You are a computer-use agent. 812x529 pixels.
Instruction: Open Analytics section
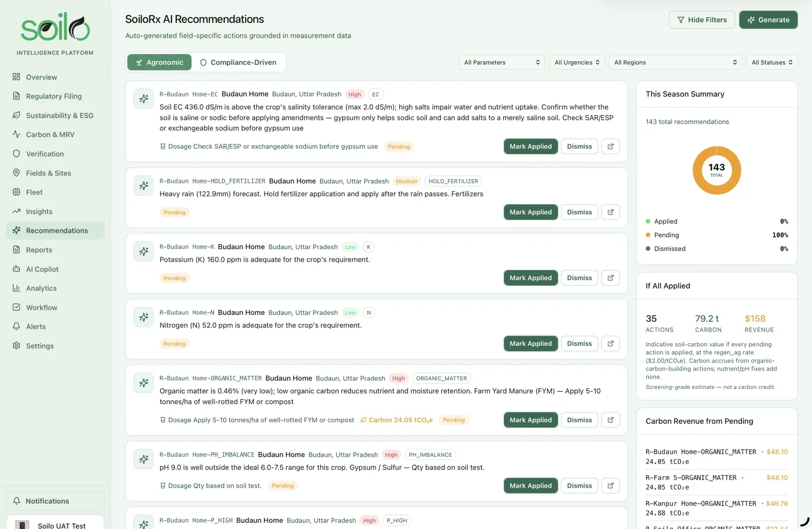pos(55,288)
